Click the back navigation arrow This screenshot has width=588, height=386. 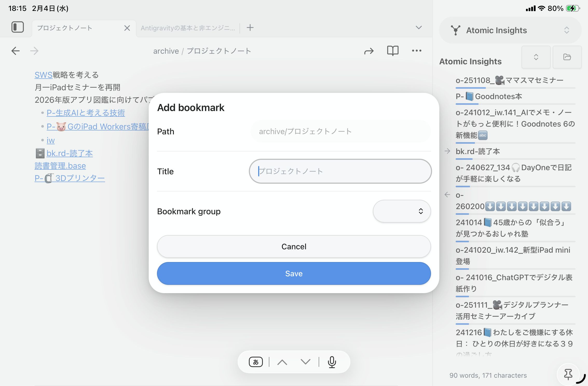[16, 51]
